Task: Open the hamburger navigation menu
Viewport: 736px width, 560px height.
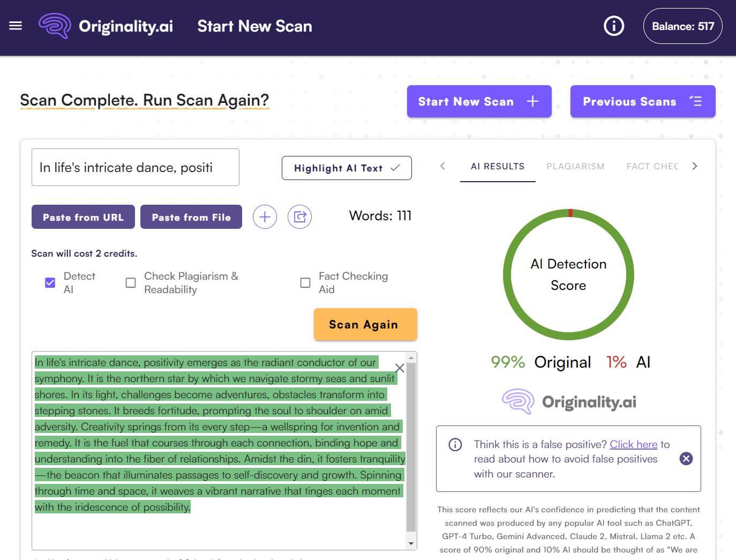Action: click(x=16, y=26)
